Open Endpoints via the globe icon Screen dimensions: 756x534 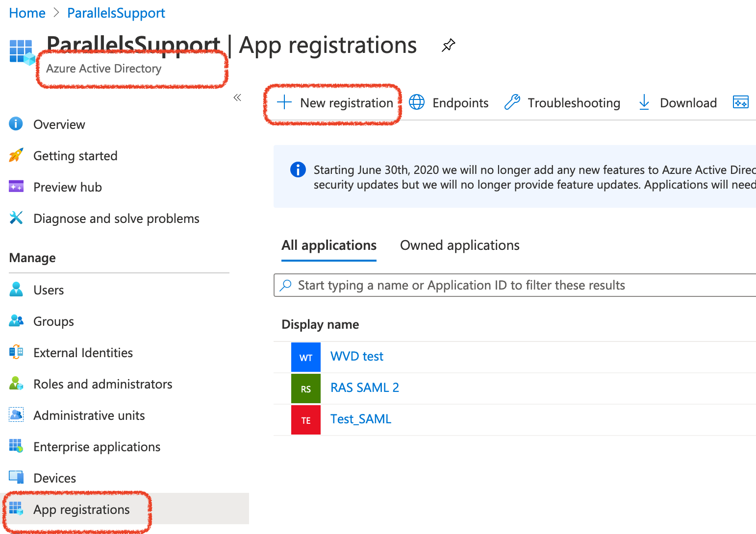(x=417, y=102)
